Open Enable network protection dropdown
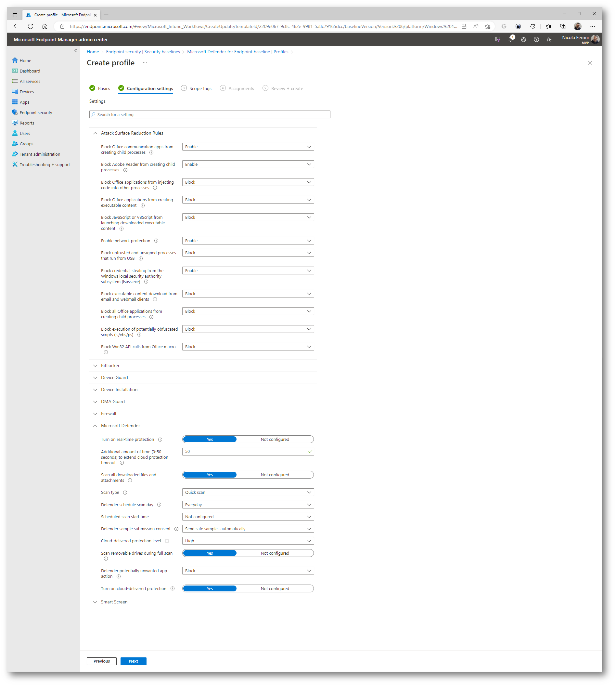Screen dimensions: 616x686 248,241
